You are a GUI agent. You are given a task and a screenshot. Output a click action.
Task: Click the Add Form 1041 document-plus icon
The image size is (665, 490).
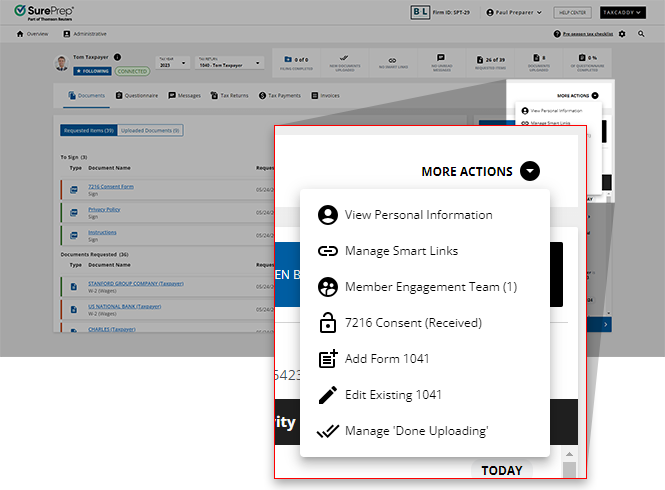tap(328, 358)
